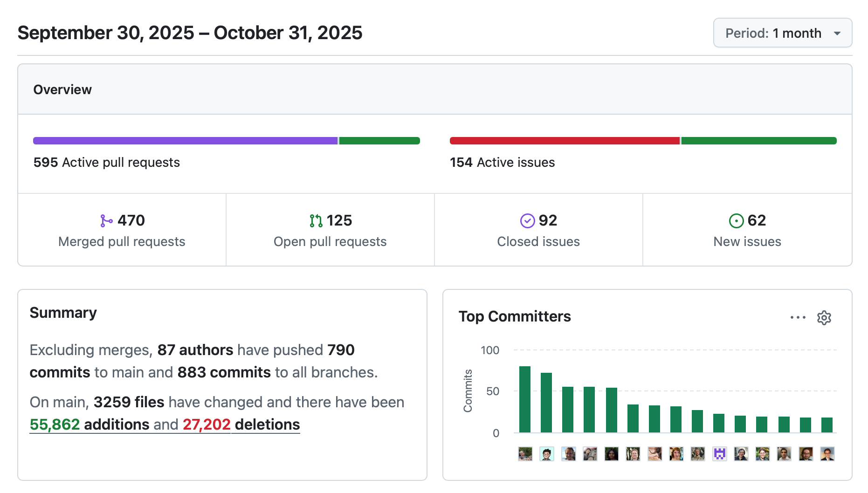
Task: Click the open pull requests icon
Action: pos(316,221)
